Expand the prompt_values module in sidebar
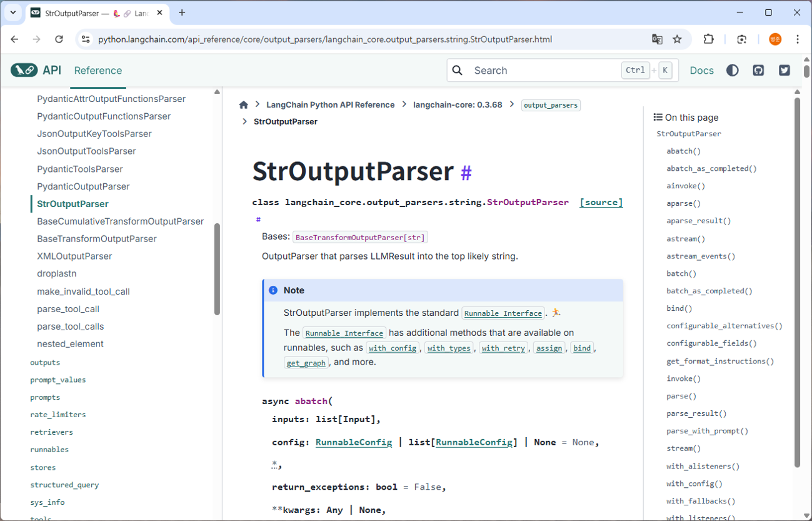The width and height of the screenshot is (812, 521). 58,380
